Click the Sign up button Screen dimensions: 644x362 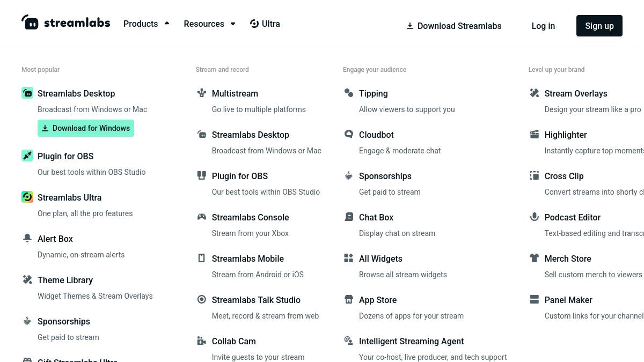click(599, 26)
